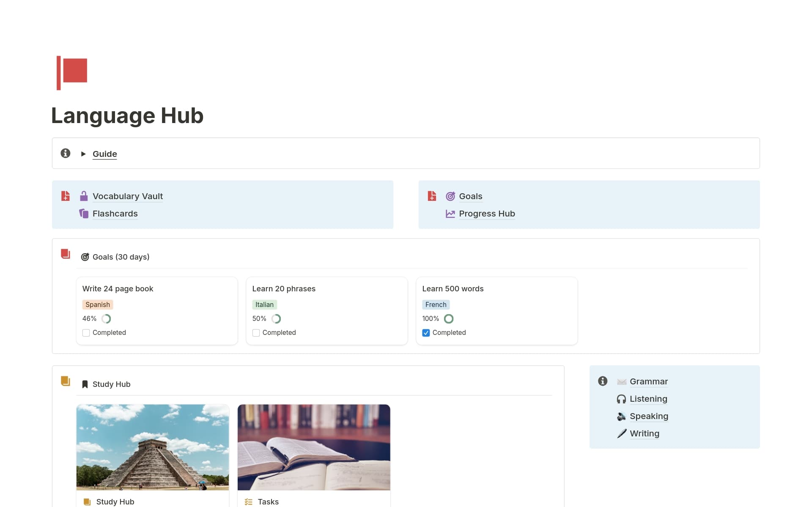
Task: Click the checklist icon beside Tasks
Action: [249, 502]
